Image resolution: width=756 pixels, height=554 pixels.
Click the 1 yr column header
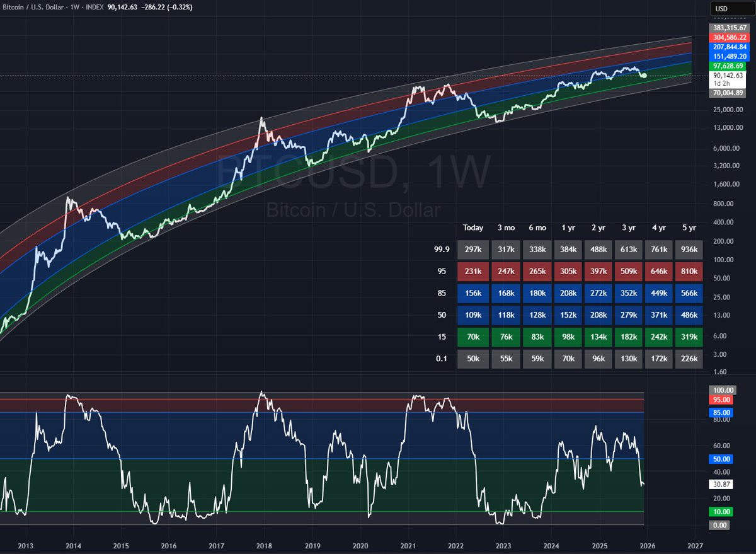pyautogui.click(x=569, y=228)
